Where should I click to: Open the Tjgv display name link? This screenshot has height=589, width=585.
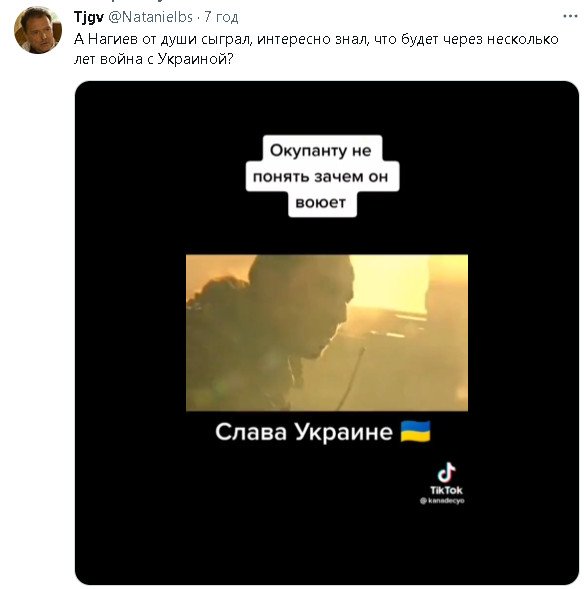point(89,17)
